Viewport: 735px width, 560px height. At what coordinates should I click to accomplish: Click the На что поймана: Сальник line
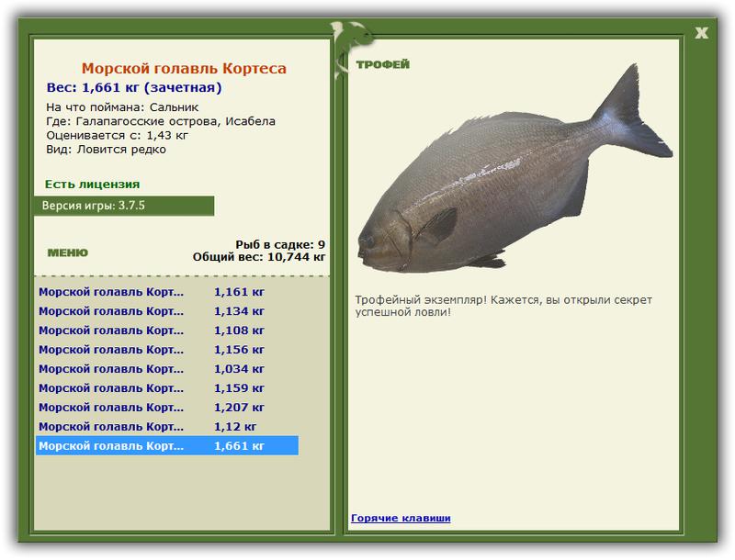(122, 107)
